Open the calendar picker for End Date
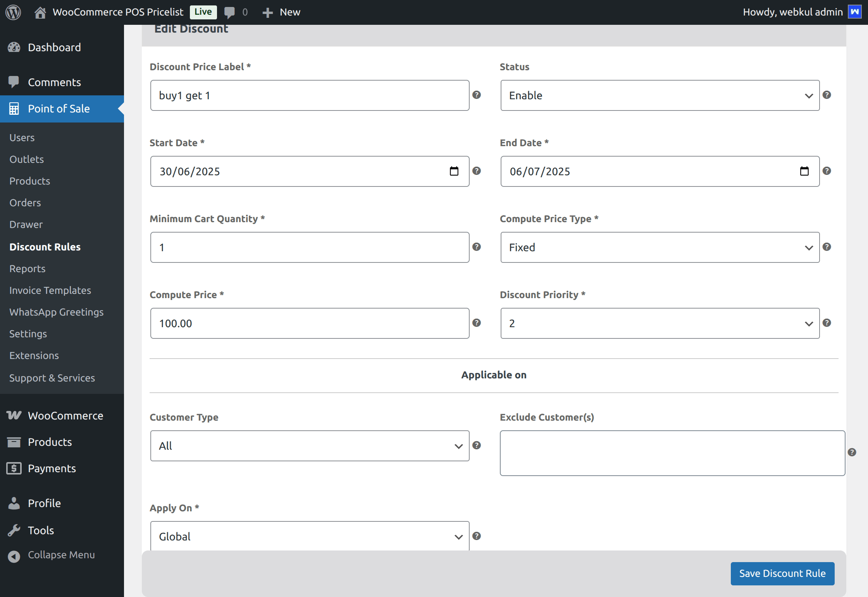Viewport: 868px width, 597px height. [x=805, y=171]
